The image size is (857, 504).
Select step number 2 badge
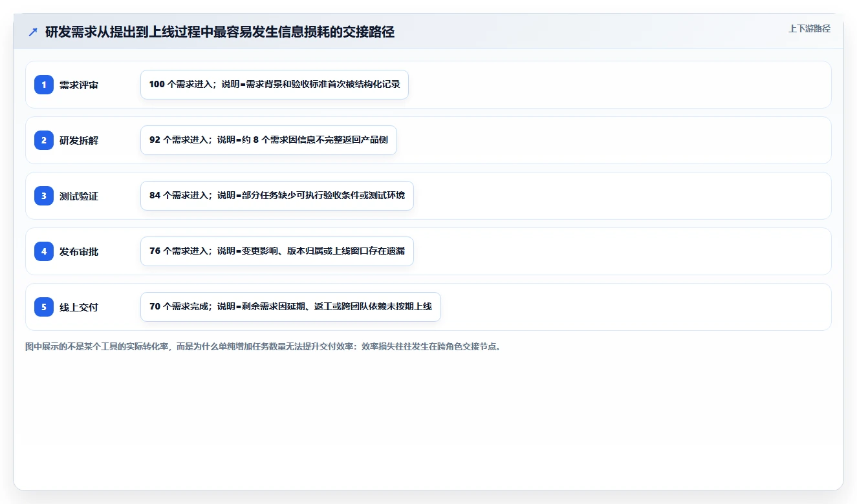coord(44,140)
